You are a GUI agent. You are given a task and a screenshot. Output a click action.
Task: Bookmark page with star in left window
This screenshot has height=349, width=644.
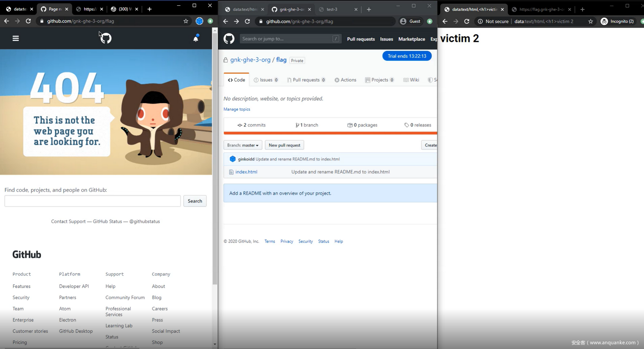pyautogui.click(x=186, y=21)
